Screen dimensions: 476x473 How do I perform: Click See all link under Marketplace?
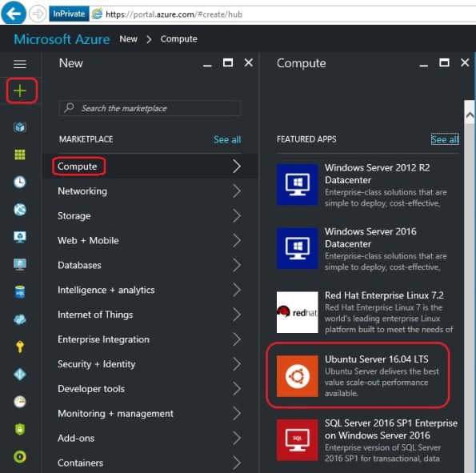pyautogui.click(x=227, y=139)
